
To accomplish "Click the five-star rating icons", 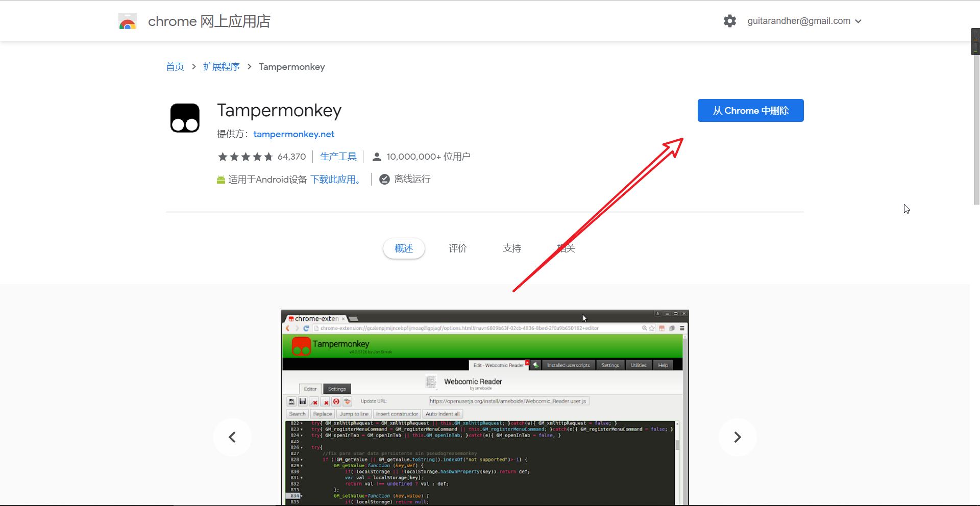I will coord(246,157).
